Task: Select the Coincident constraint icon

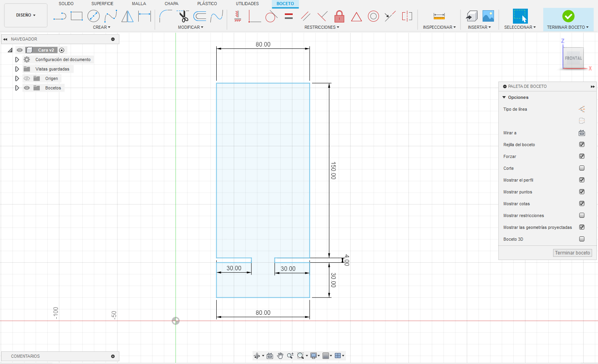Action: click(x=254, y=16)
